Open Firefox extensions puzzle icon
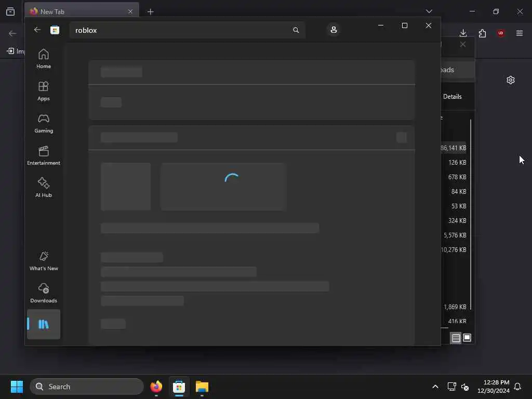 (482, 33)
